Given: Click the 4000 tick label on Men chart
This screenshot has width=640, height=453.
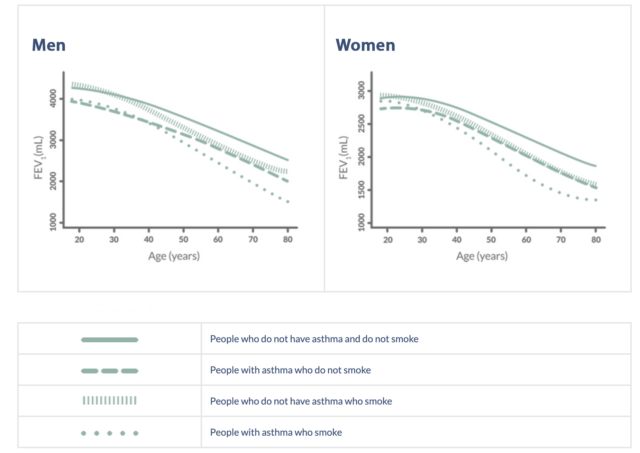Looking at the screenshot, I should (x=55, y=99).
